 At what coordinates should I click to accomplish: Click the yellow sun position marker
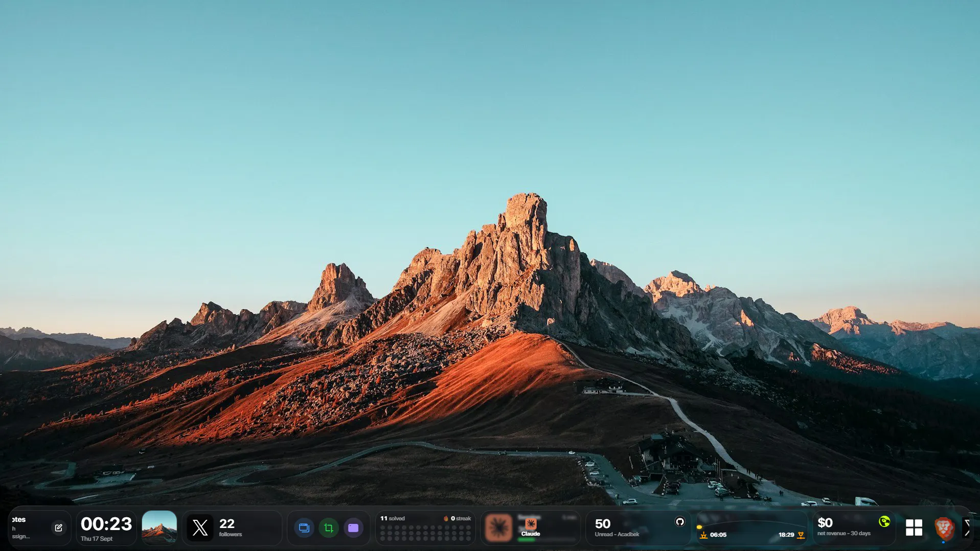pyautogui.click(x=699, y=527)
